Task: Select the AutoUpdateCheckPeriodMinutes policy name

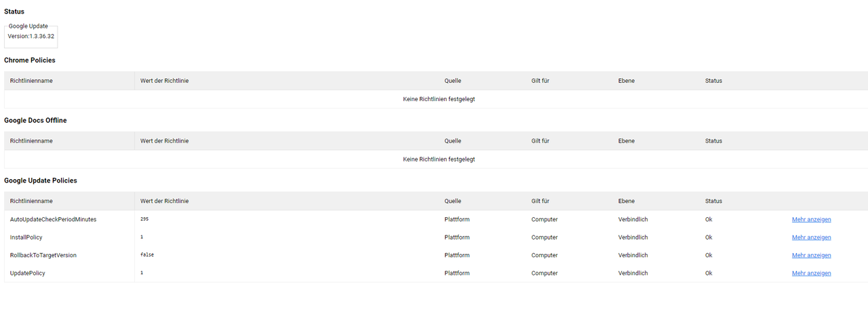Action: click(53, 219)
